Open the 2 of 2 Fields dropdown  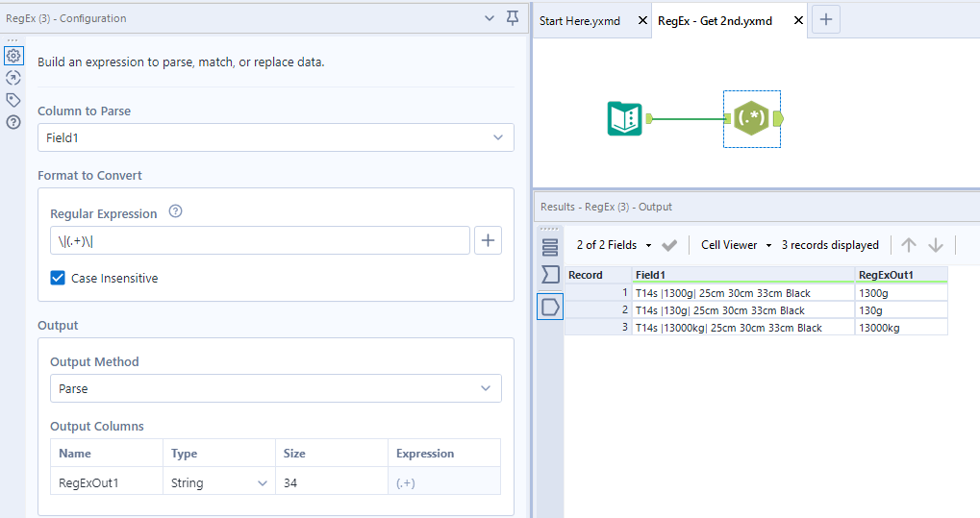(615, 245)
